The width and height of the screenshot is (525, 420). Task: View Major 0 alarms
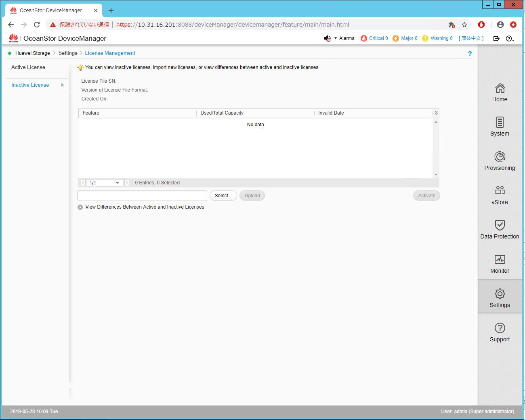(x=405, y=38)
